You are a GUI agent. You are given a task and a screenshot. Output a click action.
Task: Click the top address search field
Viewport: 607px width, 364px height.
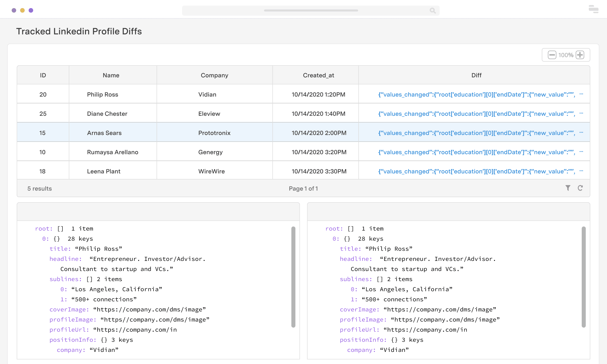311,11
